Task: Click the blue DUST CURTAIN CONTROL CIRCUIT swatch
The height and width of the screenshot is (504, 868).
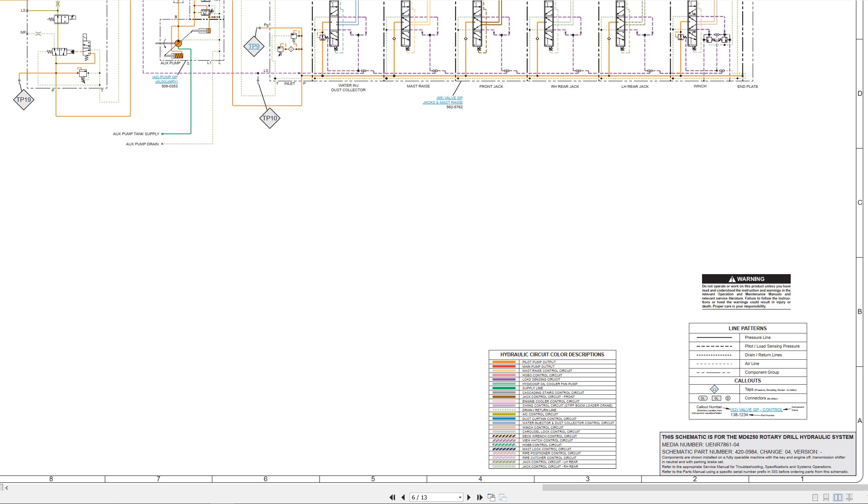Action: [x=504, y=419]
